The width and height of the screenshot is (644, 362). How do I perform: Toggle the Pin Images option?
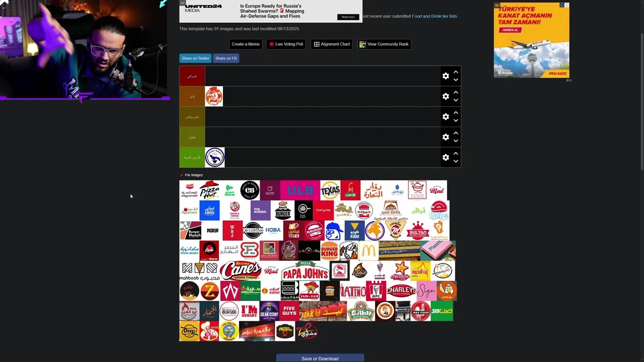coord(191,175)
